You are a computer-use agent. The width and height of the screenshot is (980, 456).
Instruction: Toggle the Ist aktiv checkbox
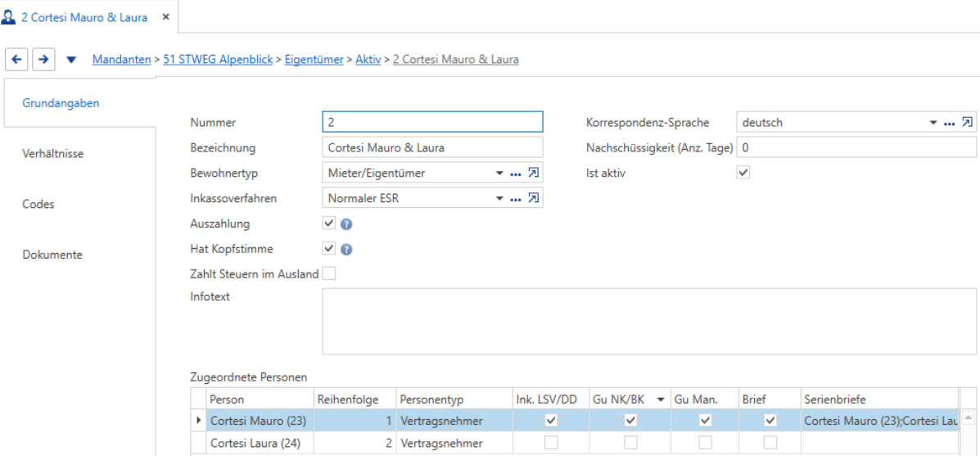tap(743, 173)
